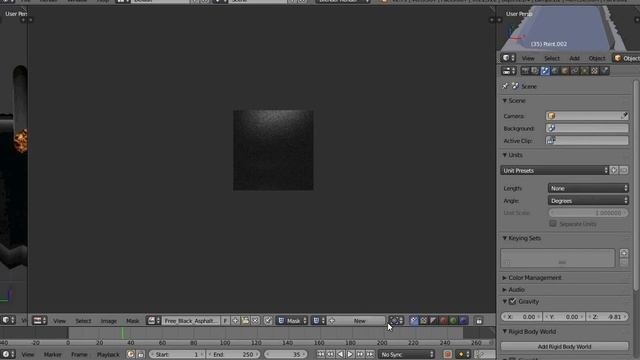The image size is (640, 360).
Task: Click the Scene datablock icon in breadcrumb
Action: coord(515,86)
